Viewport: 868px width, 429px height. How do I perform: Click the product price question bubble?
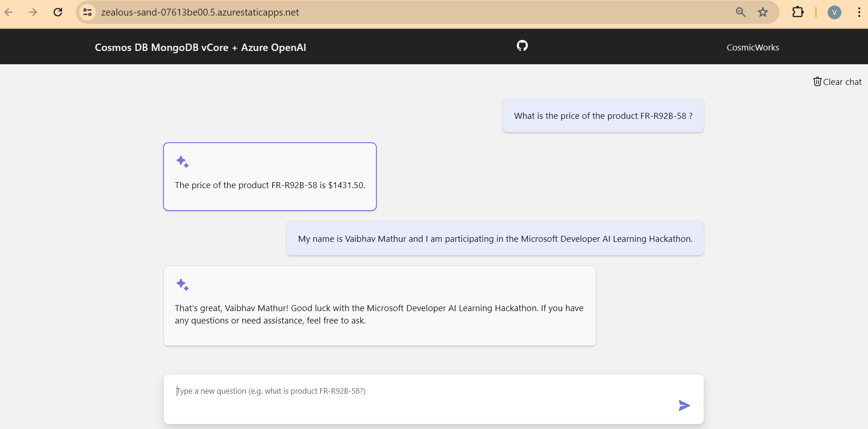(603, 116)
